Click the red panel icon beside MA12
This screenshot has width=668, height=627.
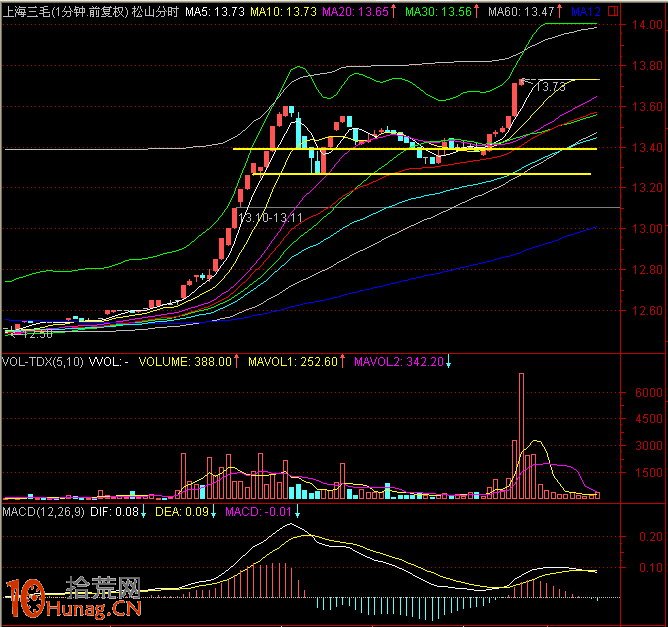613,12
